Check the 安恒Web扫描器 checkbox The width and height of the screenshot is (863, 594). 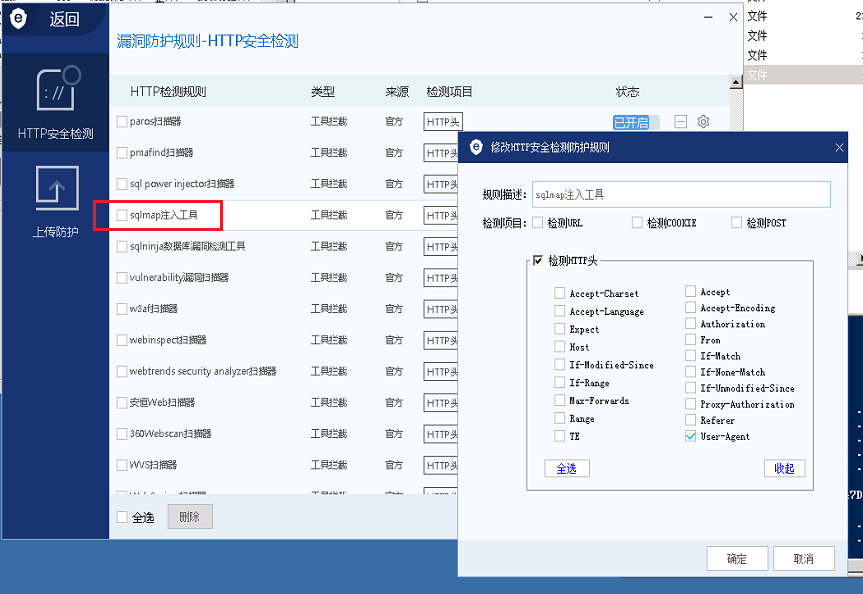122,402
